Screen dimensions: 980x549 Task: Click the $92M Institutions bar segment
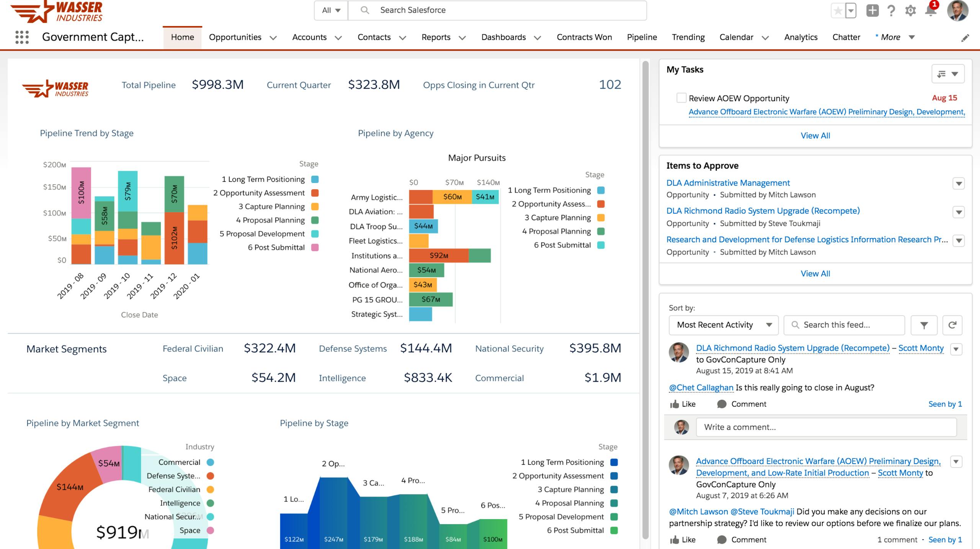coord(439,256)
